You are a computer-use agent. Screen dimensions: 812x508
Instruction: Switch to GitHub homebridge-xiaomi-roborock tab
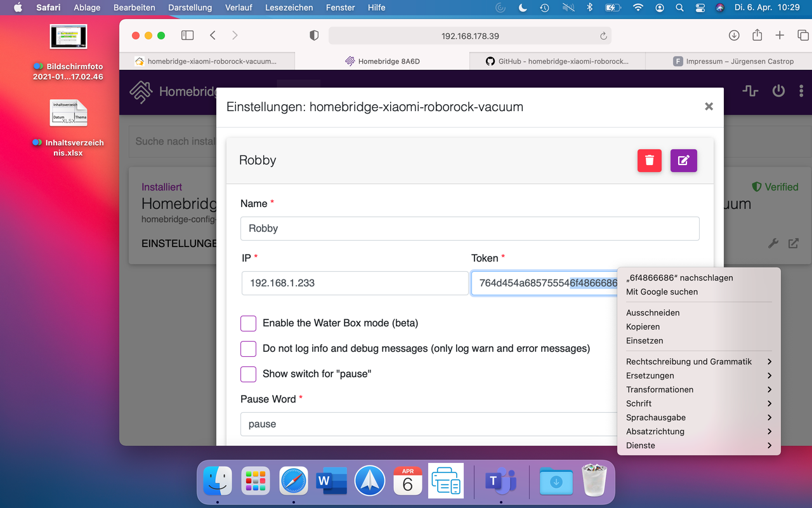[557, 62]
